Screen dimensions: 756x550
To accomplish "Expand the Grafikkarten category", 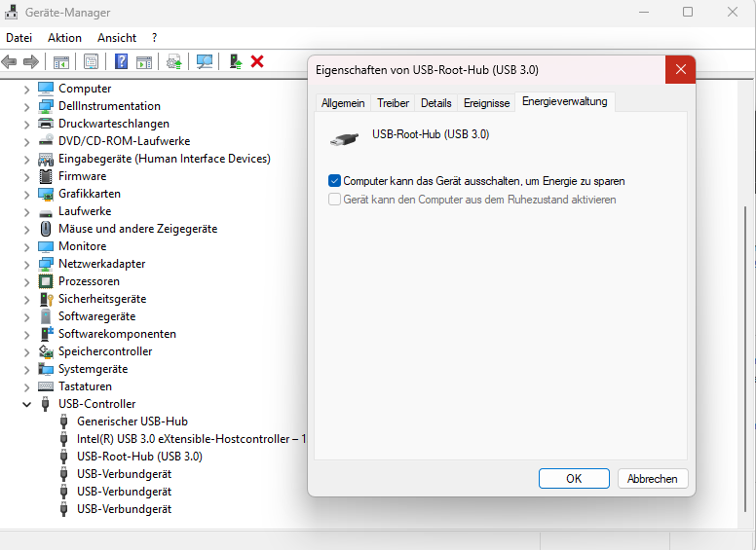I will coord(26,195).
